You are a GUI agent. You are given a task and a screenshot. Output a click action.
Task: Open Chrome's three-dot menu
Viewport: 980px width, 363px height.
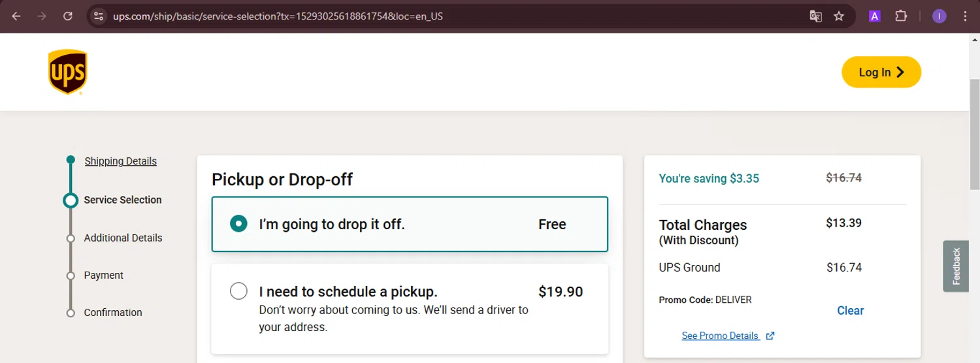pos(965,16)
